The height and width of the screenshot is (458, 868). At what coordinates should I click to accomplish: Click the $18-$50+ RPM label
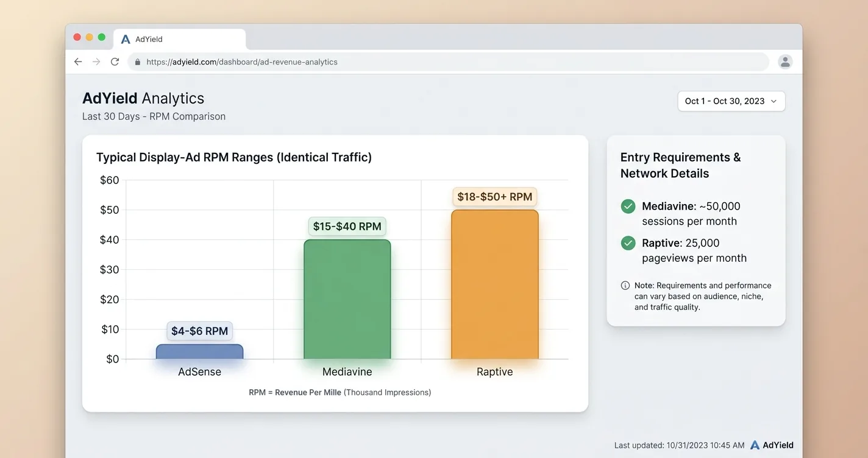coord(494,197)
